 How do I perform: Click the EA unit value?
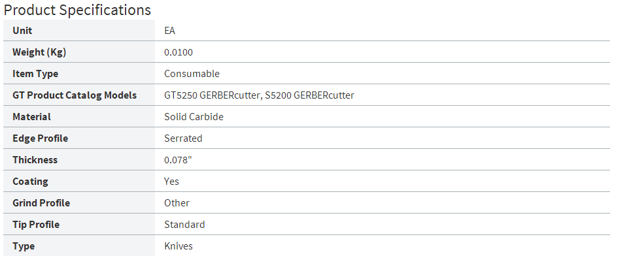point(169,30)
